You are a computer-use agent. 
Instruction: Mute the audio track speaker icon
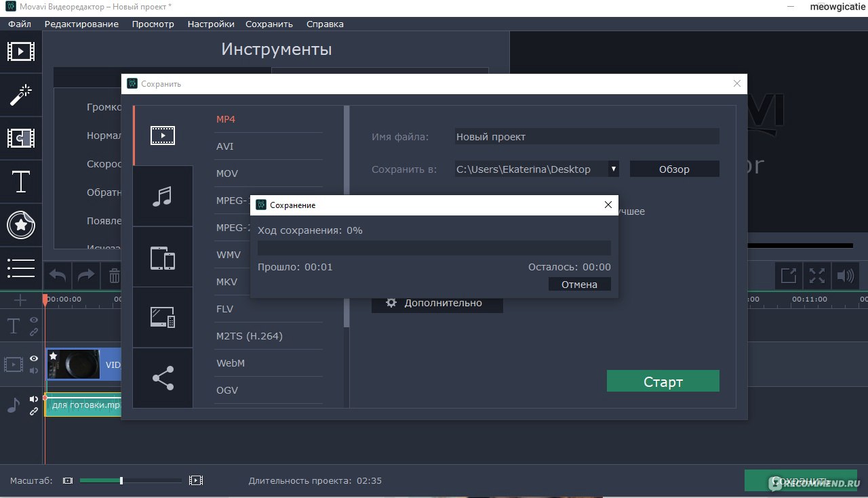34,399
